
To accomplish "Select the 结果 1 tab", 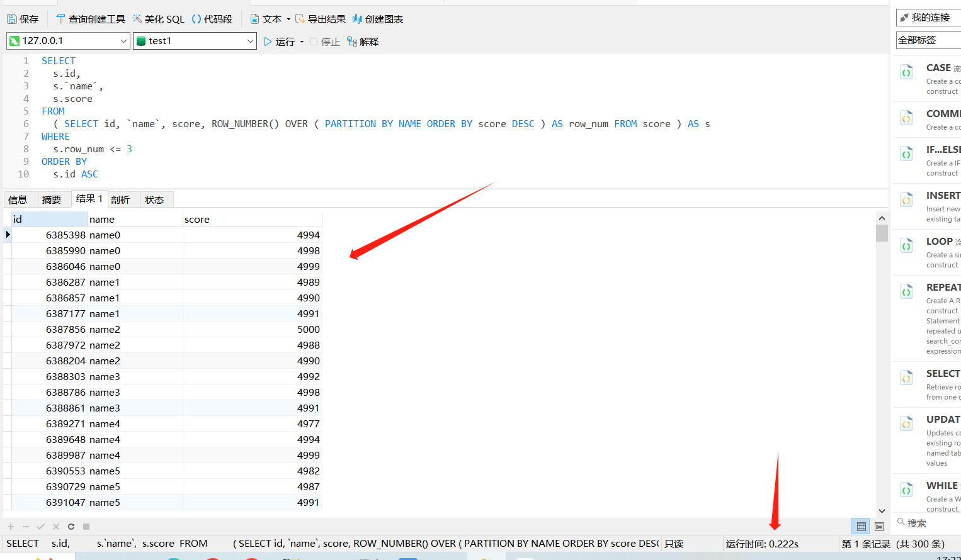I will (x=89, y=199).
